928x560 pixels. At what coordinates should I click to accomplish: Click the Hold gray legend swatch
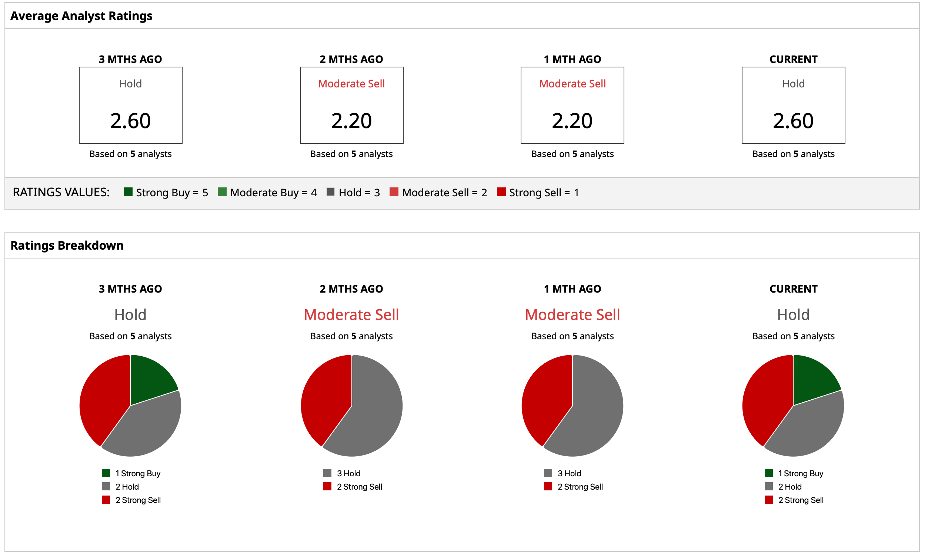(331, 192)
